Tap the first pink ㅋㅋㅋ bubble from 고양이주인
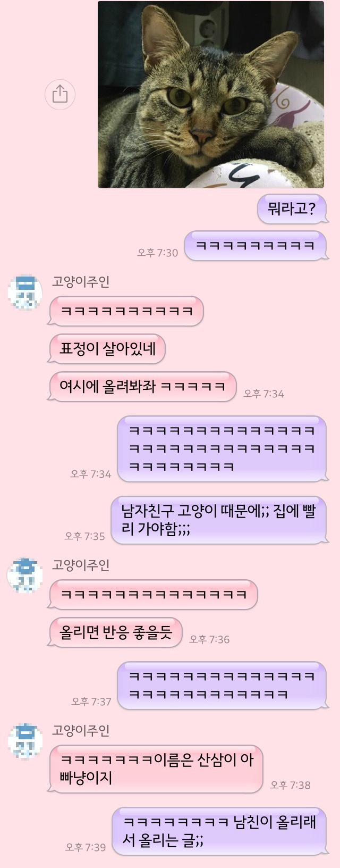The width and height of the screenshot is (340, 868). (126, 311)
